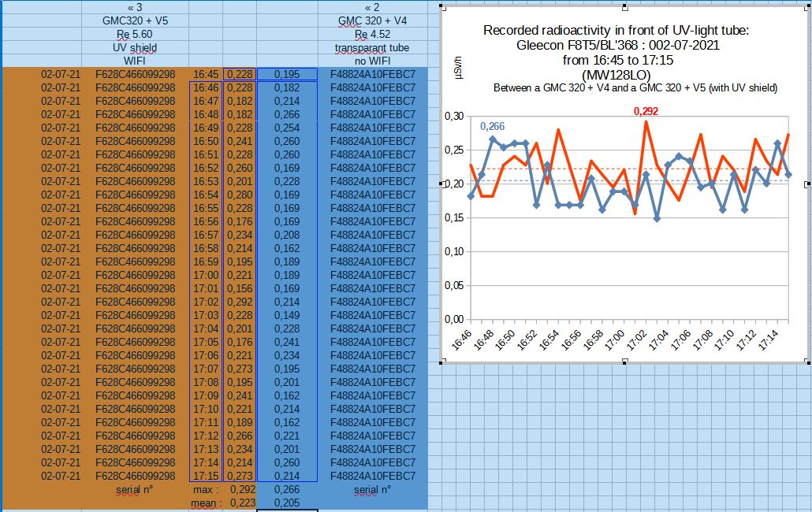Click the chart's bottom-right corner handle
This screenshot has width=812, height=512.
(x=808, y=362)
